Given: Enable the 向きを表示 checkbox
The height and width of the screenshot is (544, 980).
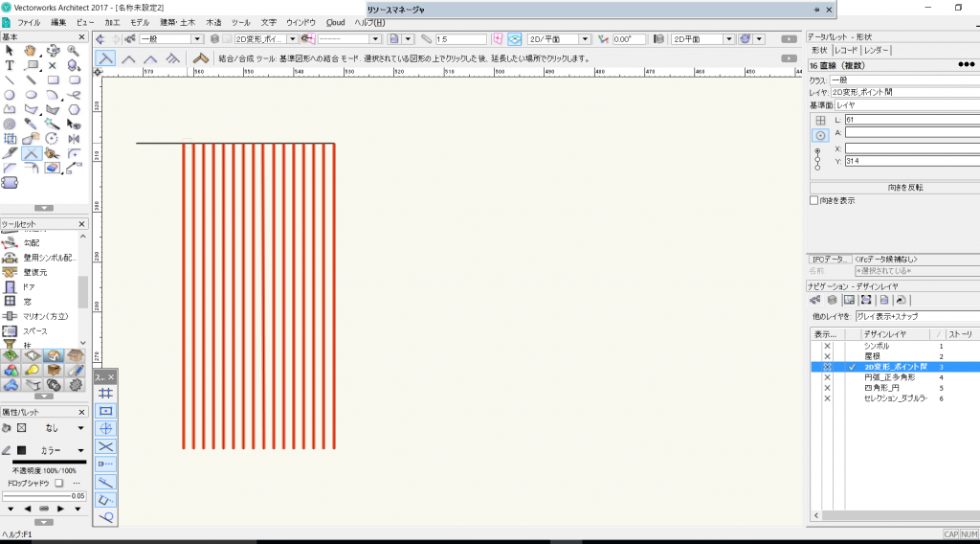Looking at the screenshot, I should coord(813,201).
